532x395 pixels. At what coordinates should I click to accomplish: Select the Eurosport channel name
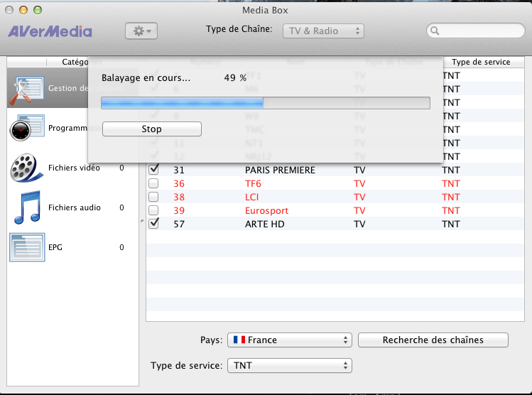(x=266, y=211)
